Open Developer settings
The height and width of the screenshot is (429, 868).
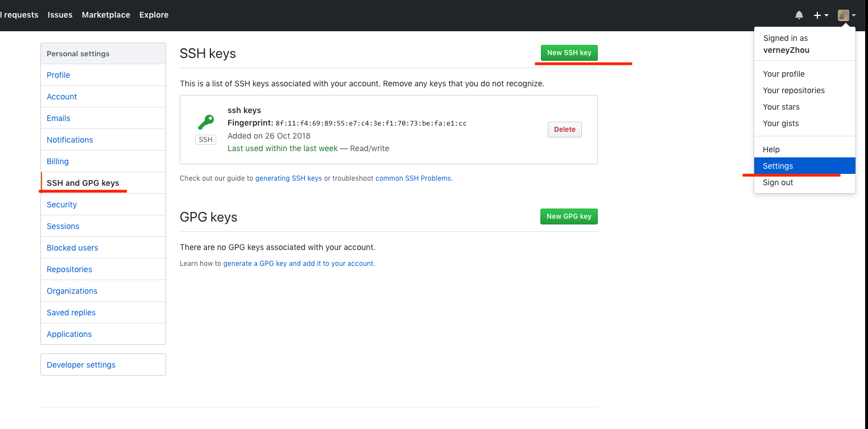pyautogui.click(x=81, y=365)
